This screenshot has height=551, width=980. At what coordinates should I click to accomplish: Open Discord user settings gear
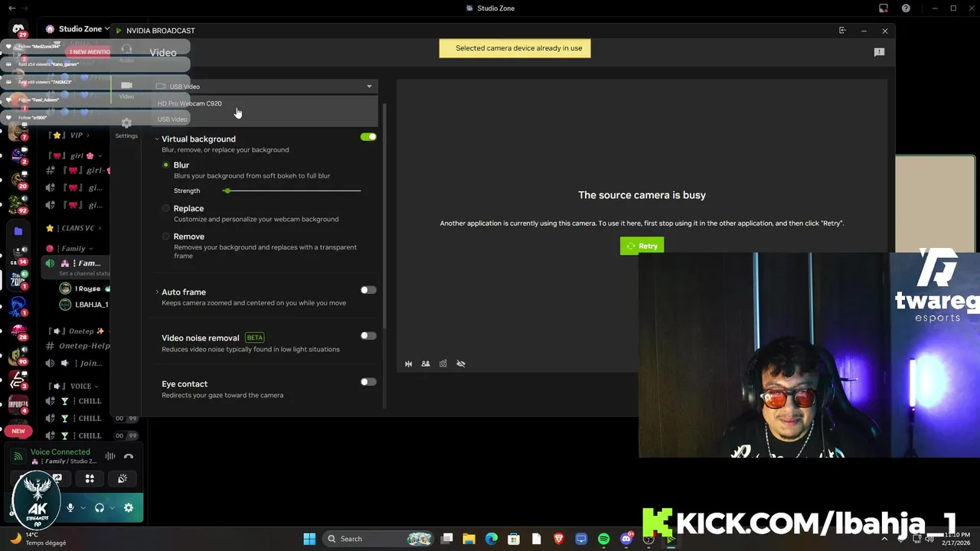(x=129, y=507)
